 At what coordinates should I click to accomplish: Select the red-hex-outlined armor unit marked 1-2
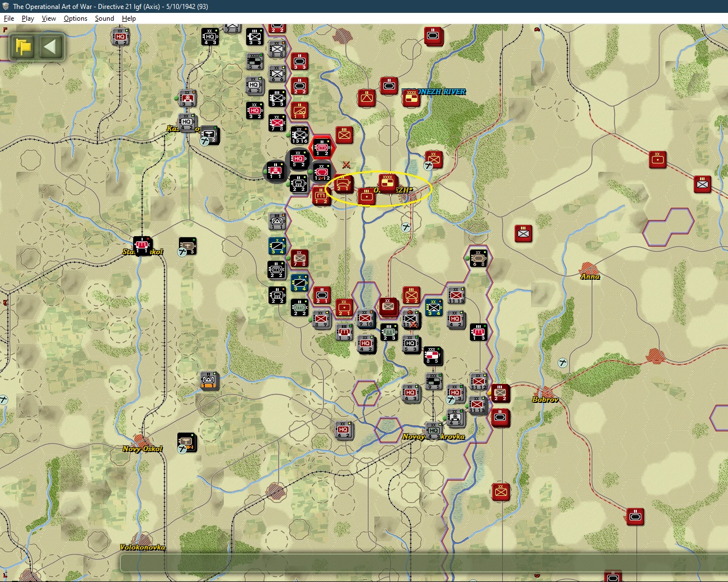pyautogui.click(x=322, y=147)
